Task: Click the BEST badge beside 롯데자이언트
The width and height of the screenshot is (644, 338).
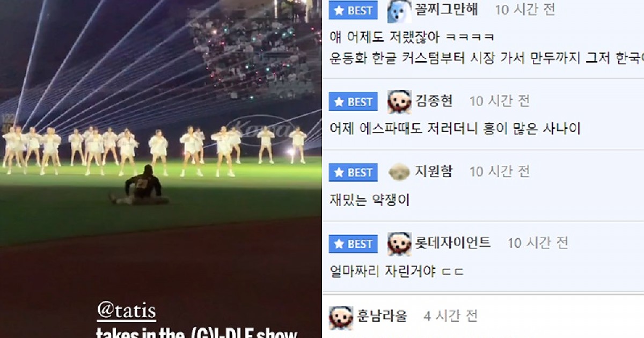Action: pos(353,244)
